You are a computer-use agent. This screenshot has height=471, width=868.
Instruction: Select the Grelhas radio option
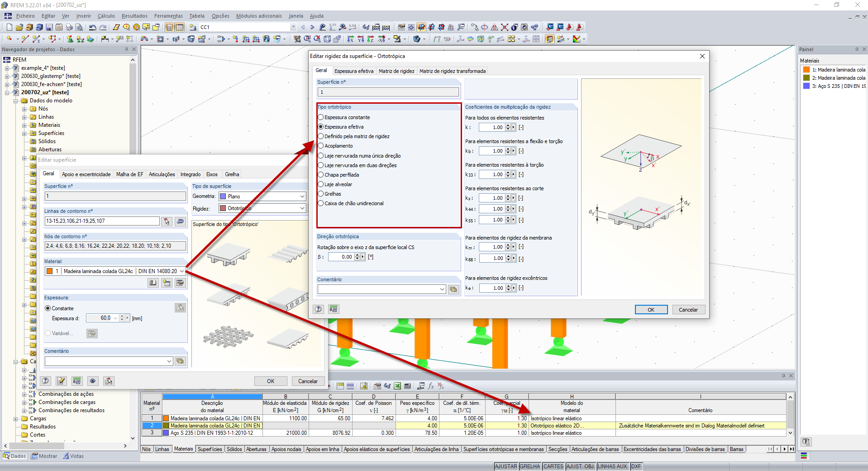321,194
